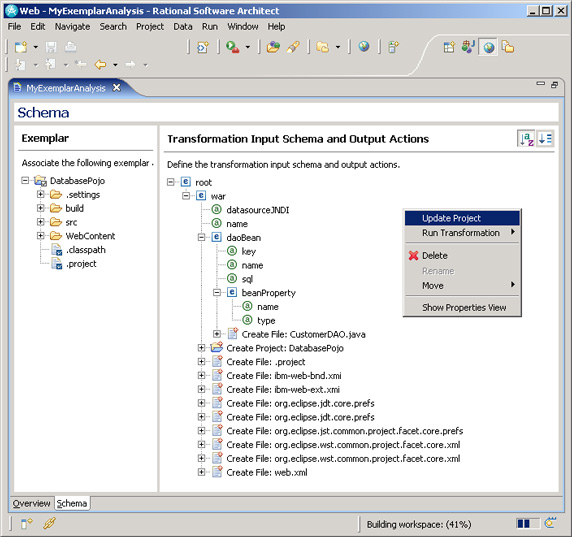
Task: Collapse the daoBean element
Action: (x=201, y=237)
